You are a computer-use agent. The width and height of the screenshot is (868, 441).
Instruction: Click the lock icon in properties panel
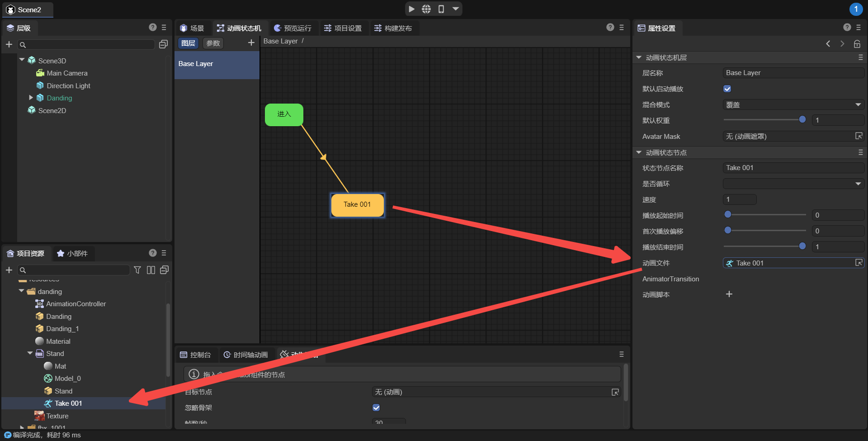857,44
